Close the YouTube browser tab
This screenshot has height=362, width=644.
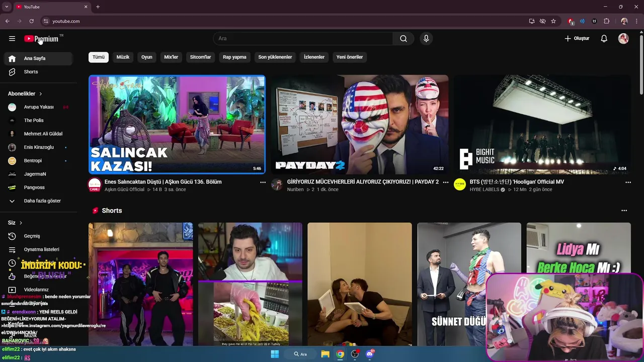tap(86, 7)
